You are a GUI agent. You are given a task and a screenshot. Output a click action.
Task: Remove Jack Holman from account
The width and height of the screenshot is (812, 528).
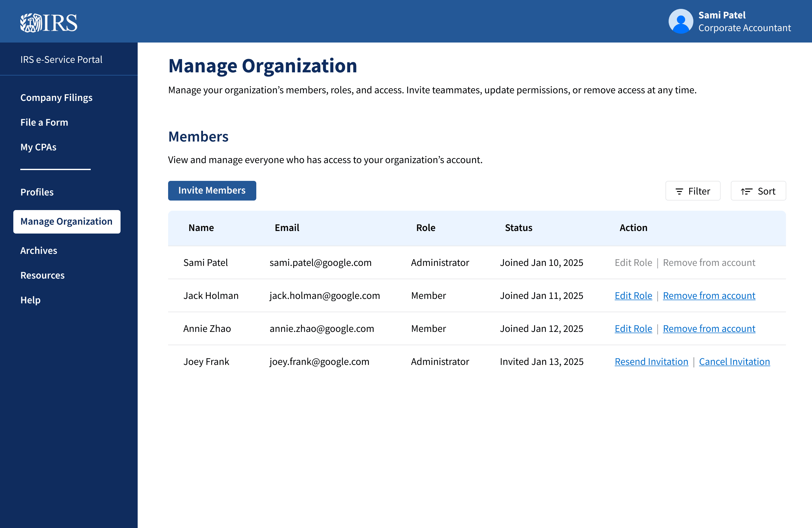click(x=709, y=295)
